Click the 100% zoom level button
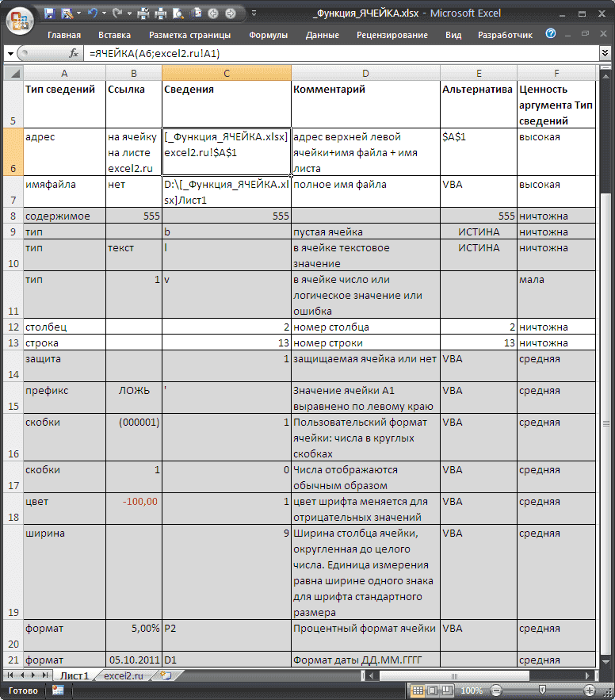Image resolution: width=615 pixels, height=700 pixels. coord(472,690)
